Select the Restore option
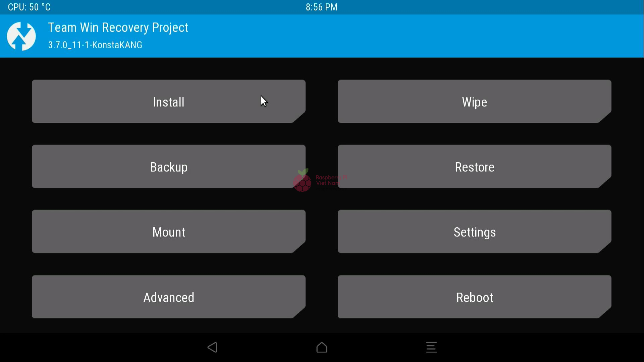644x362 pixels. (475, 167)
